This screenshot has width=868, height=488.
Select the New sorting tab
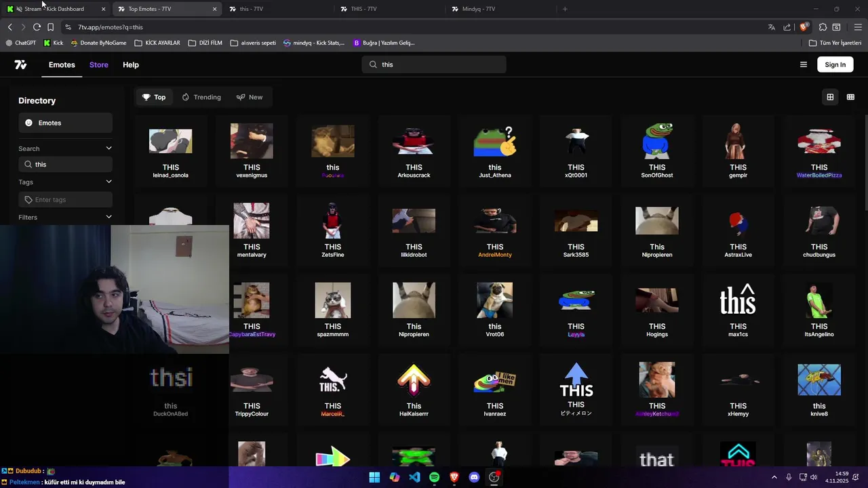[x=250, y=97]
